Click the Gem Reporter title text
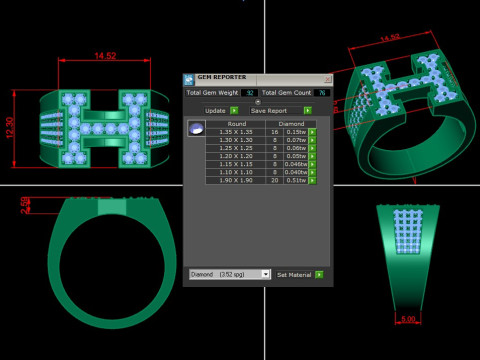 click(222, 77)
